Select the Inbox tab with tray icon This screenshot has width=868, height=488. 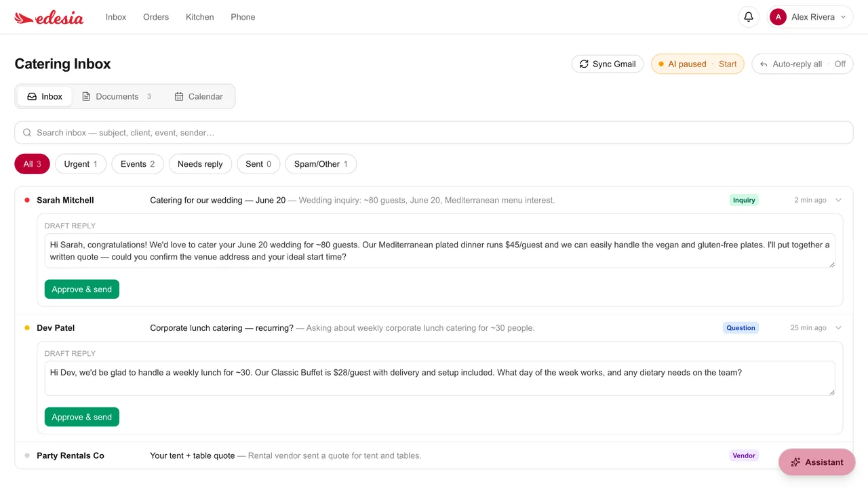tap(45, 96)
